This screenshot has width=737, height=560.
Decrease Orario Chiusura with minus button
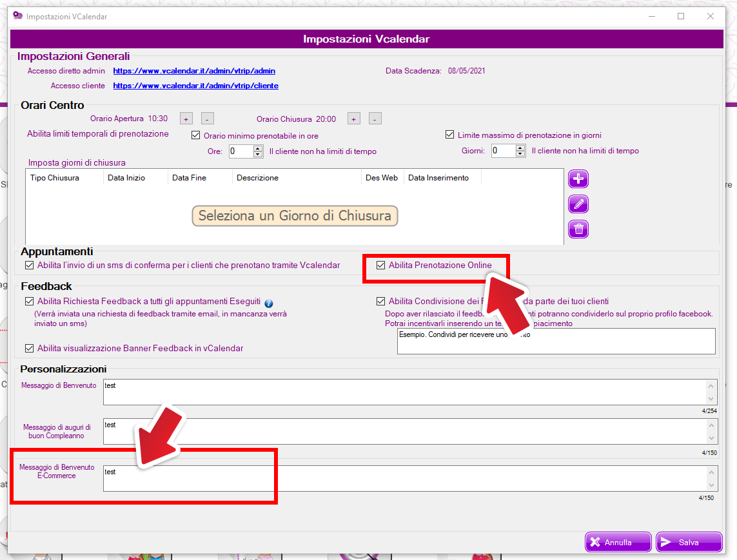pos(375,119)
